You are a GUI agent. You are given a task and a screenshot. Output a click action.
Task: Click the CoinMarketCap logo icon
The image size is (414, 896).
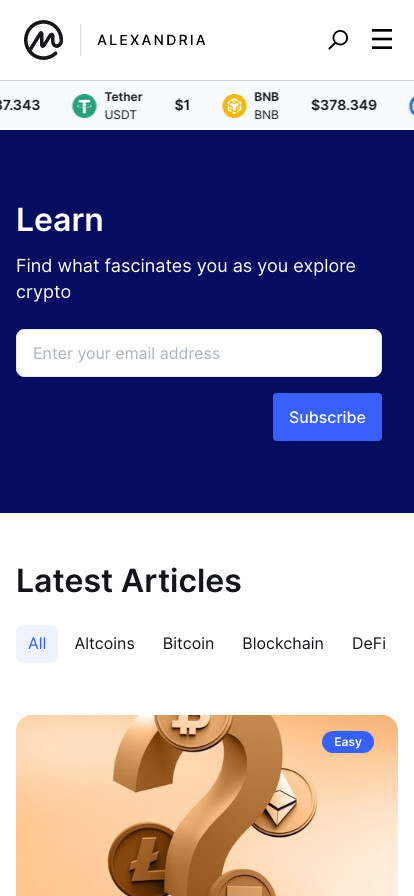(43, 40)
